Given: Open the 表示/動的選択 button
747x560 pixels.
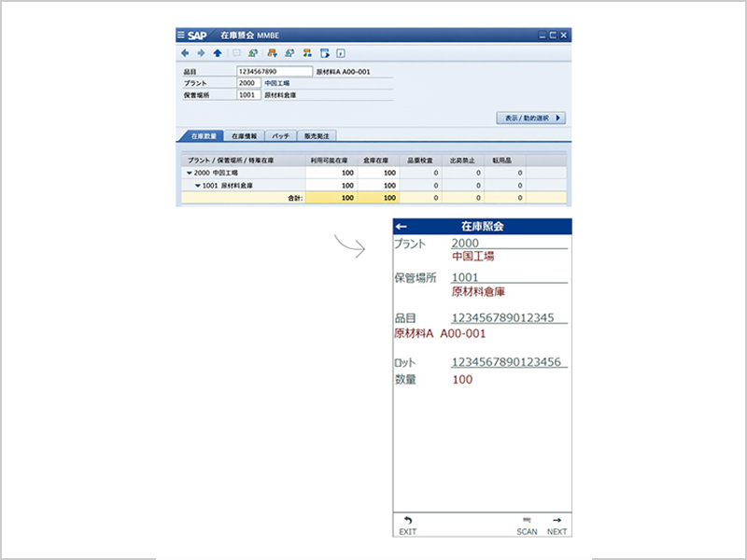Looking at the screenshot, I should [x=530, y=119].
